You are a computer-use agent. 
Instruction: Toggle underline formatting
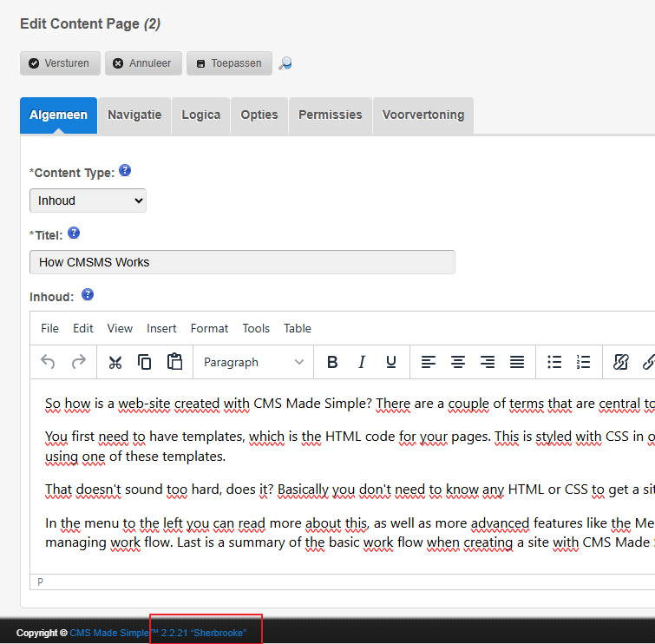[x=391, y=362]
